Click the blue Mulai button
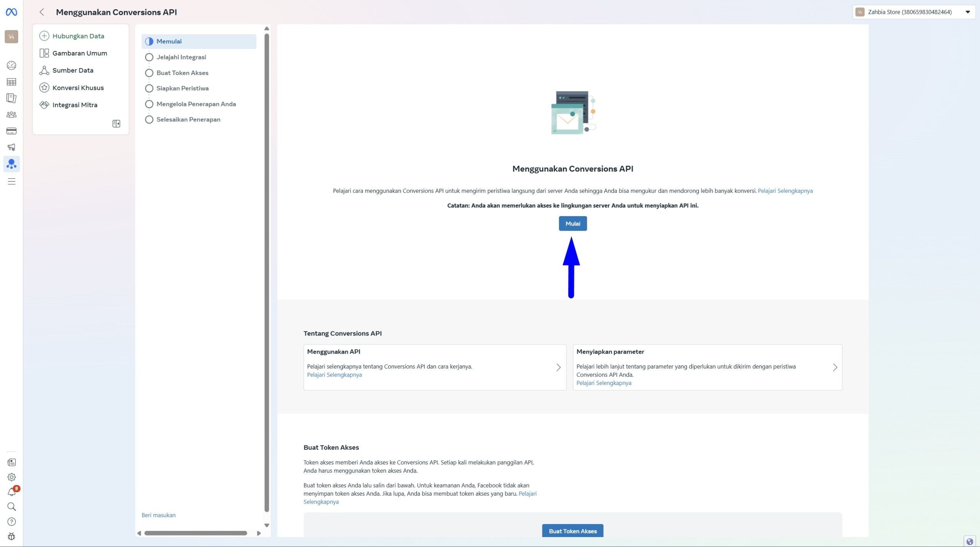The image size is (980, 547). 572,224
